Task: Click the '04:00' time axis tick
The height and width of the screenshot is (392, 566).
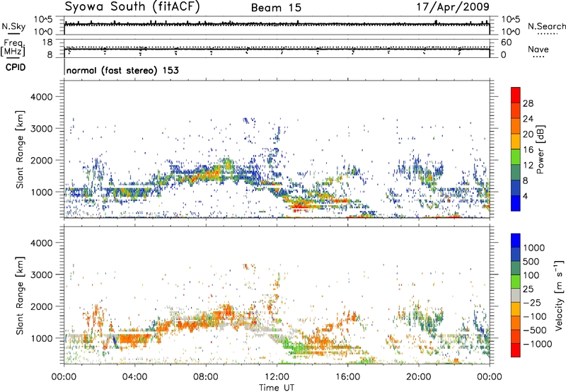Action: pos(135,377)
